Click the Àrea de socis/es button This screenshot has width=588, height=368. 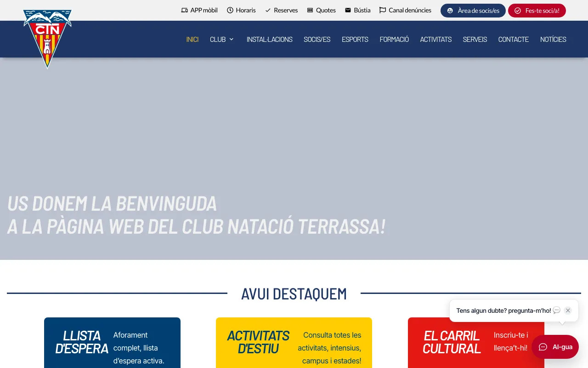(x=473, y=11)
